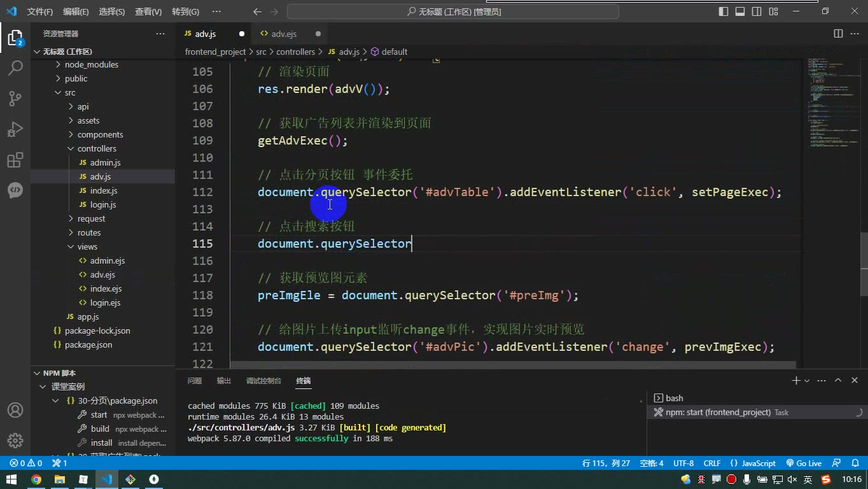Open the Accounts menu icon

tap(15, 410)
